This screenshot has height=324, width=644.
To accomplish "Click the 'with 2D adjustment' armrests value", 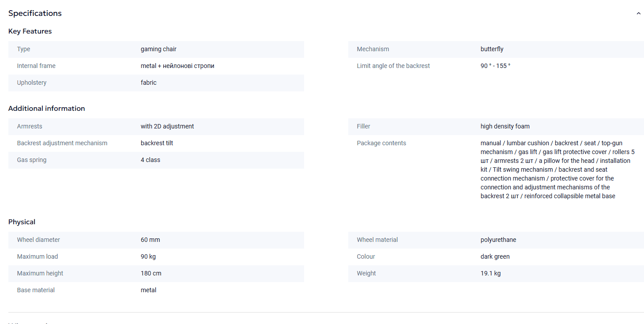I will (167, 126).
